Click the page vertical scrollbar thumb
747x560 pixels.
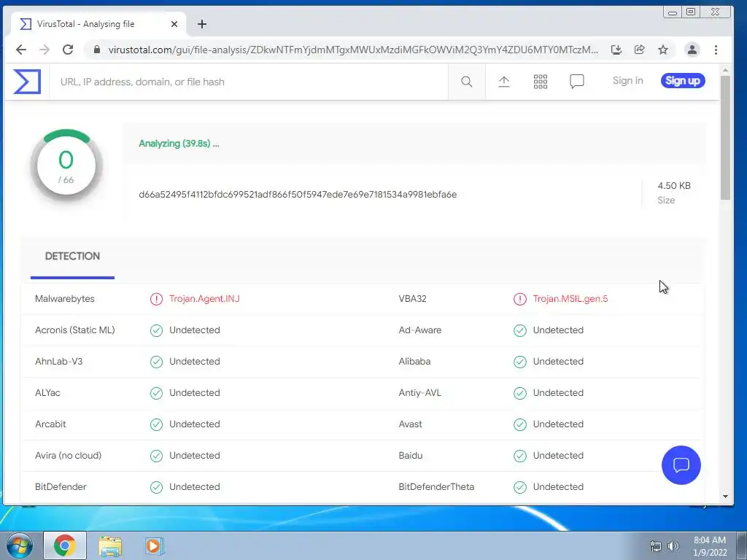[725, 137]
